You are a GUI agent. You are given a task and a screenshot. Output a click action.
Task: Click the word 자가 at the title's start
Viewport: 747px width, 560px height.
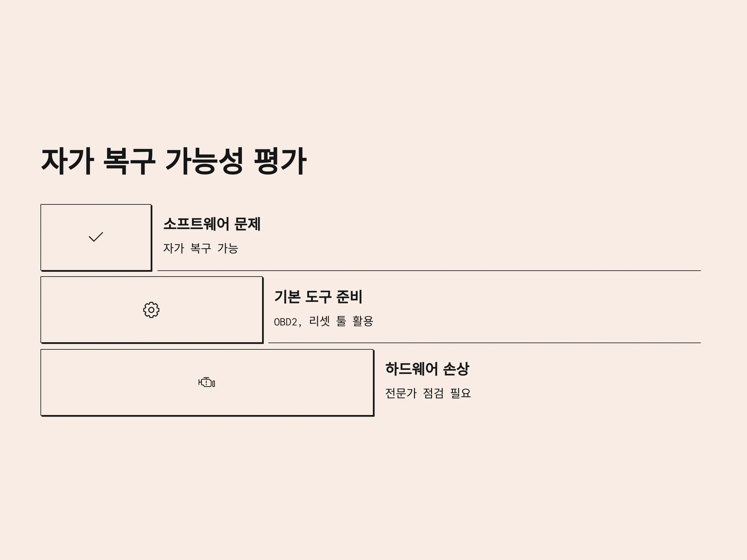(68, 161)
